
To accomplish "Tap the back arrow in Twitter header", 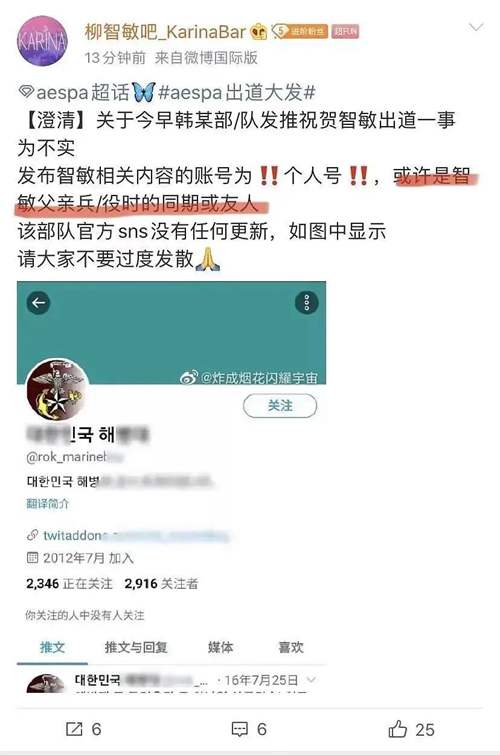I will pyautogui.click(x=39, y=303).
